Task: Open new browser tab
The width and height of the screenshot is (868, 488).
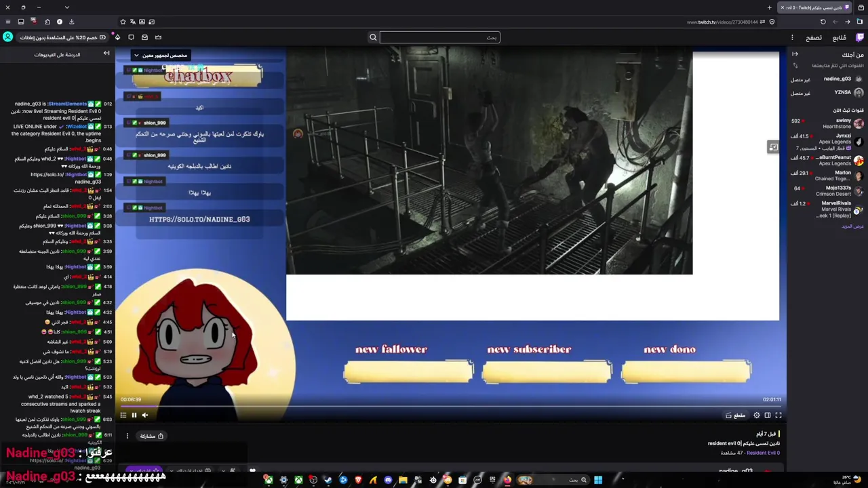Action: click(769, 7)
